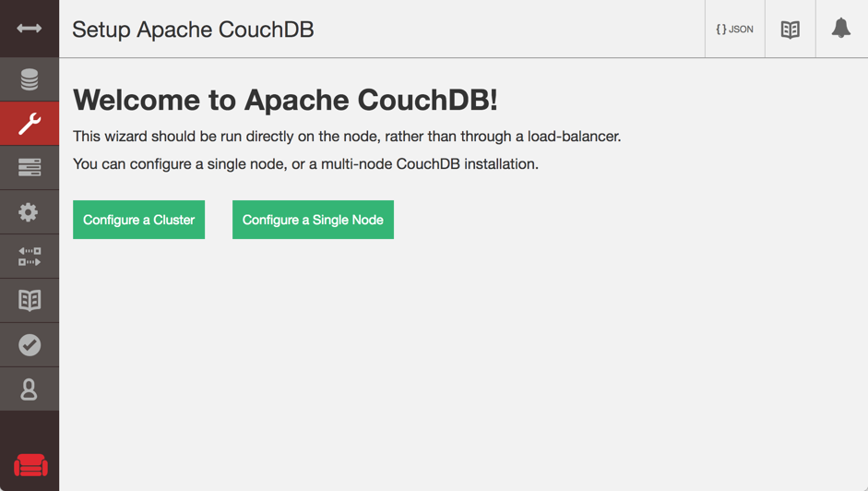868x491 pixels.
Task: Open the Documentation book in sidebar
Action: point(30,300)
